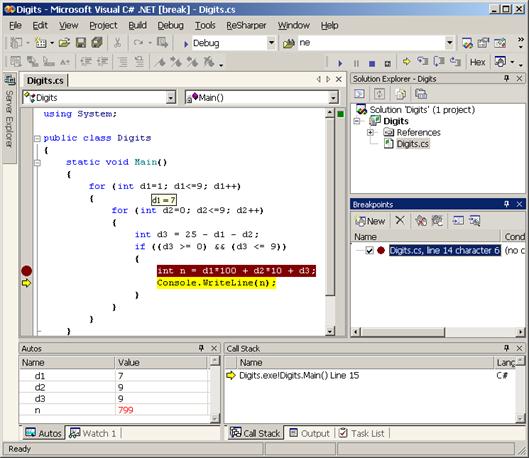Click the Clear All Breakpoints icon
The image size is (529, 458).
pyautogui.click(x=421, y=221)
